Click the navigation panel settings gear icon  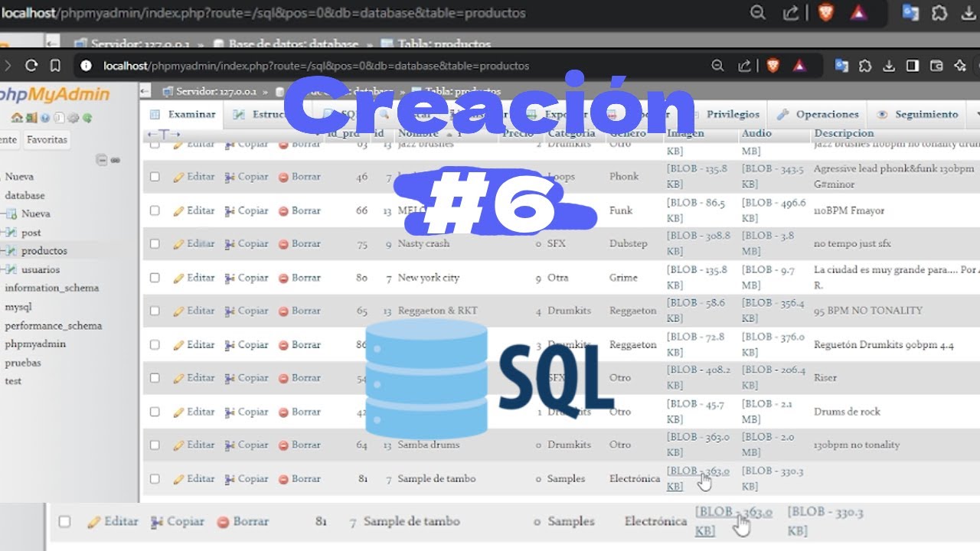(73, 118)
